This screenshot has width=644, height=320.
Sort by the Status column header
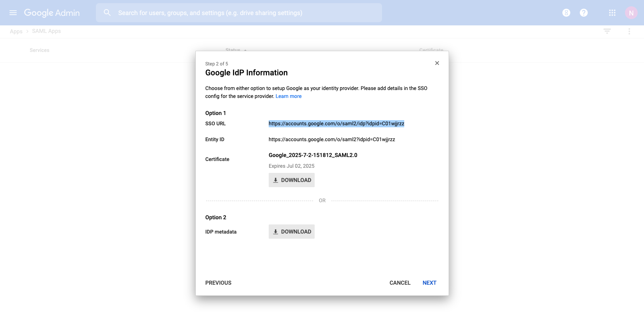[233, 50]
